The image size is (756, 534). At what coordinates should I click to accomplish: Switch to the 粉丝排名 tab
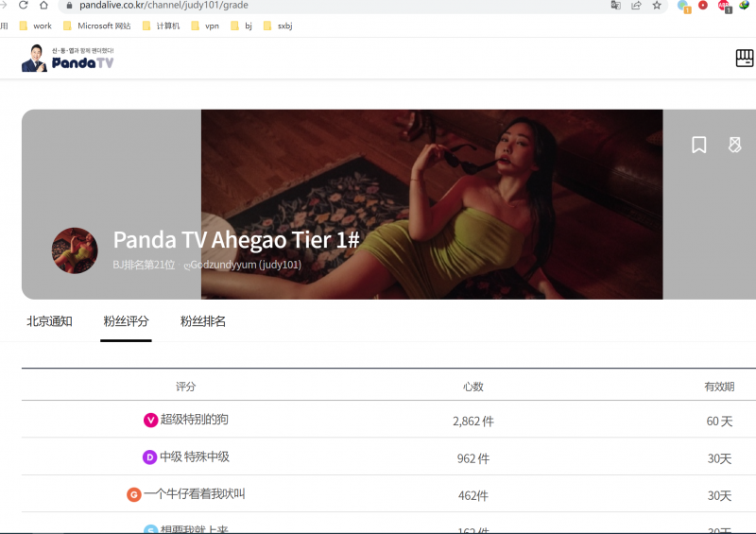tap(203, 321)
